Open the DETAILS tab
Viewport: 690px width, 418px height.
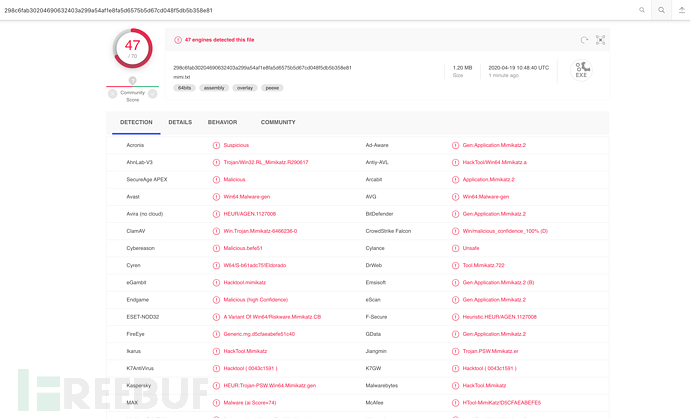point(180,122)
